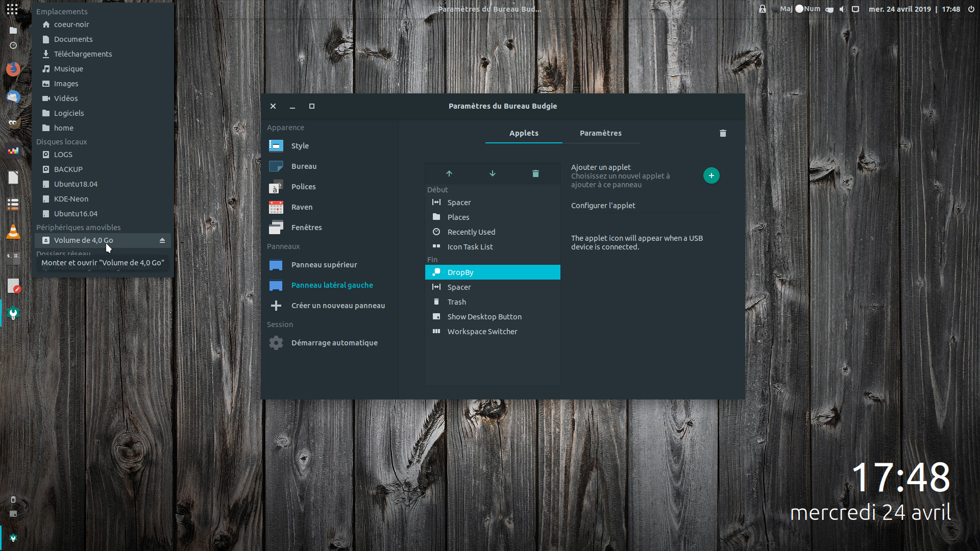The image size is (980, 551).
Task: Click the green plus add applet button
Action: click(x=711, y=176)
